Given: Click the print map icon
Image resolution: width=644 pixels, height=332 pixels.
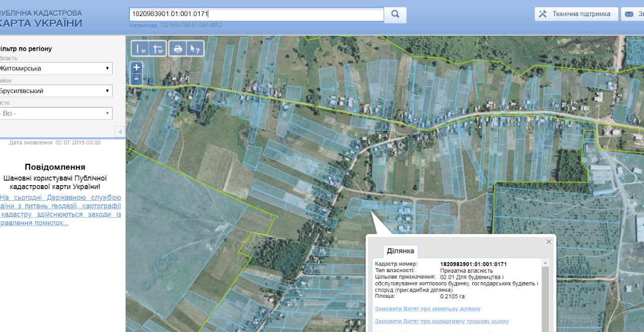Looking at the screenshot, I should coord(178,49).
